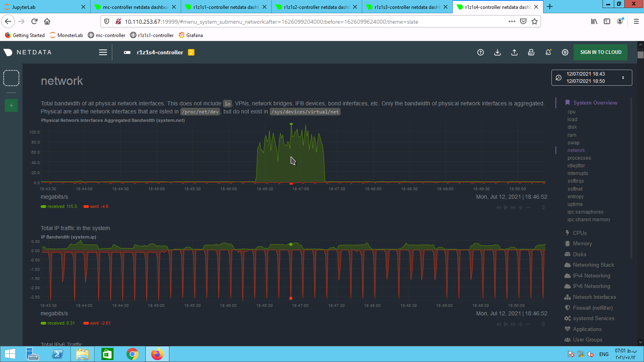Open the Netdata help icon
This screenshot has height=362, width=644.
click(481, 52)
